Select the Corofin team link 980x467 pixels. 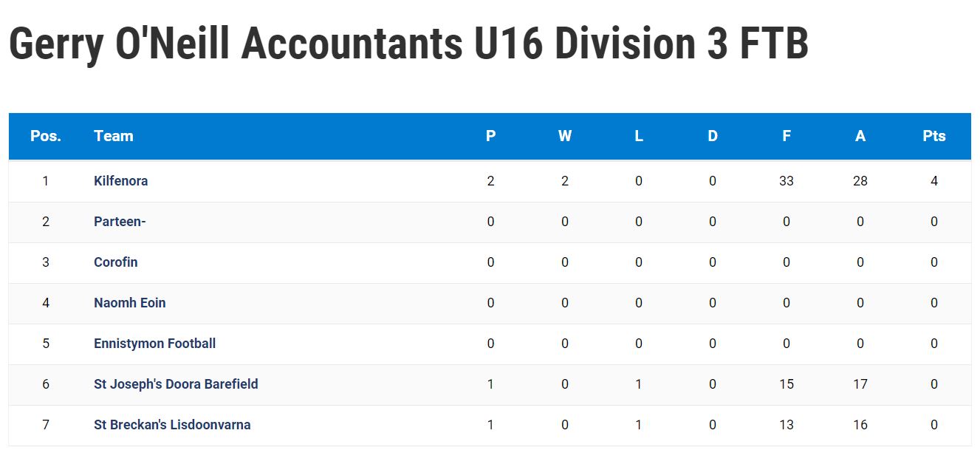[115, 262]
